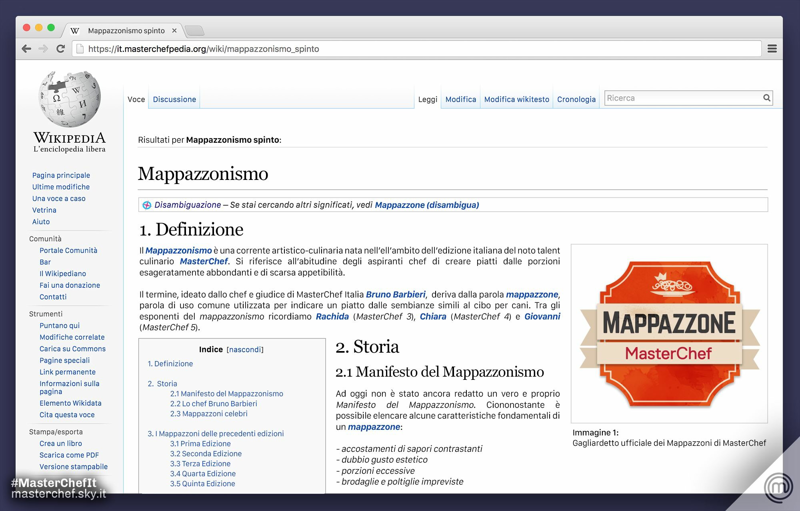
Task: Click Cita questa voce
Action: (67, 415)
